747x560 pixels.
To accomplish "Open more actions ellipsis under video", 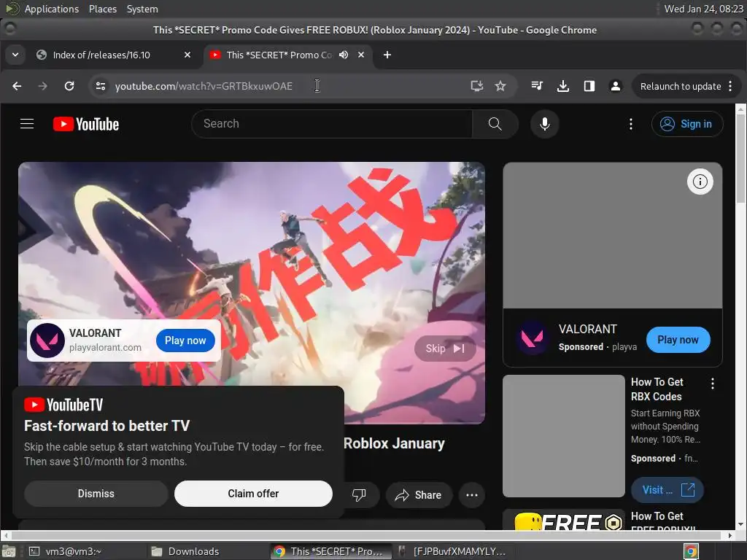I will point(472,495).
